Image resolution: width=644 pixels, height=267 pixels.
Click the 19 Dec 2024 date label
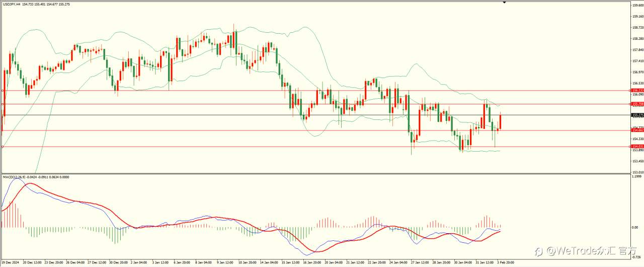coord(11,262)
